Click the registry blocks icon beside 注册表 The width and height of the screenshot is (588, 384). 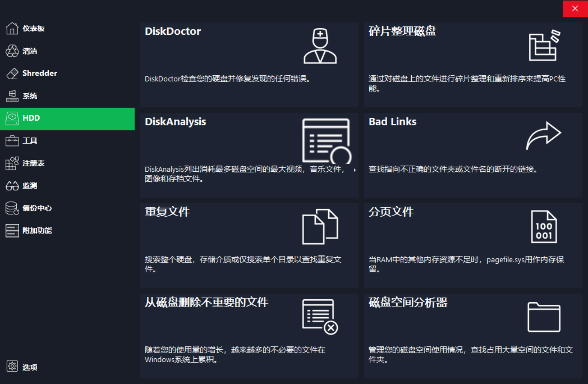pyautogui.click(x=12, y=163)
